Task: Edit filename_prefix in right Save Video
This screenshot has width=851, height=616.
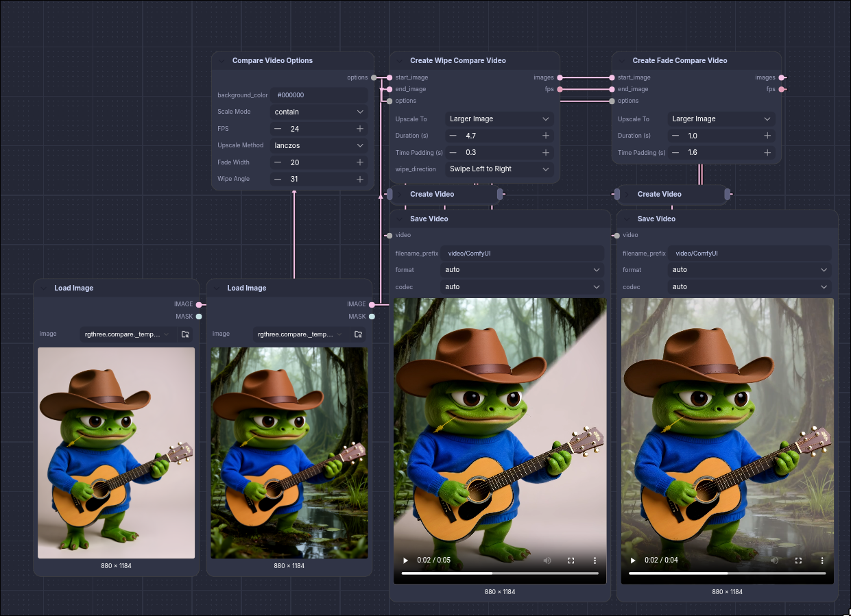Action: tap(750, 254)
